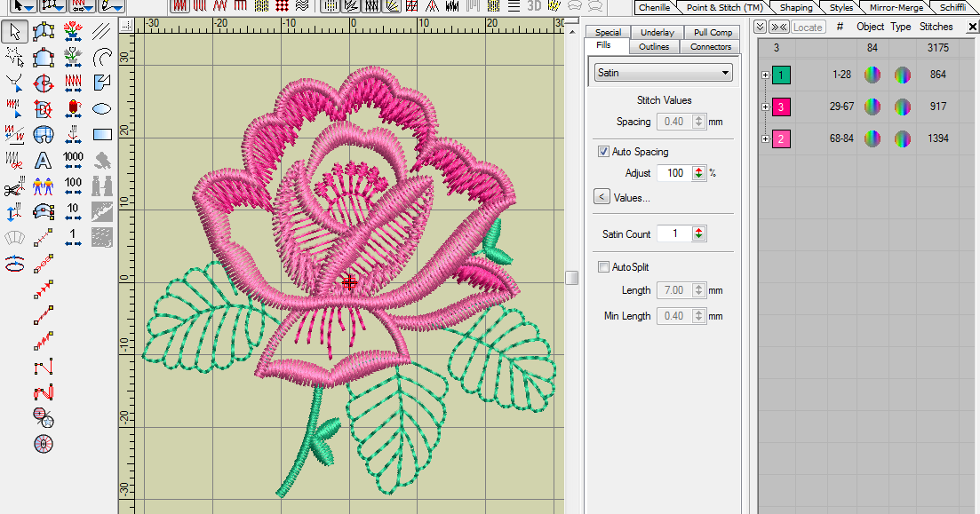Enable the AutoSplit checkbox
980x514 pixels.
603,266
